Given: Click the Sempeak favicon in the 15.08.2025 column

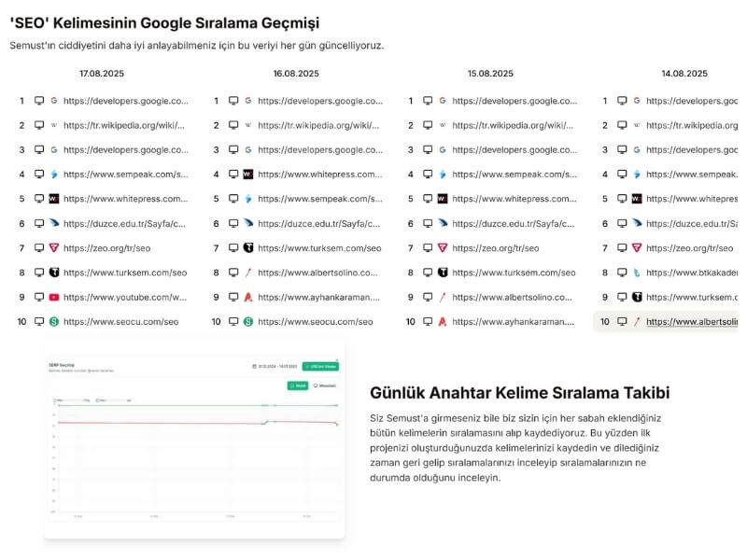Looking at the screenshot, I should pyautogui.click(x=443, y=174).
